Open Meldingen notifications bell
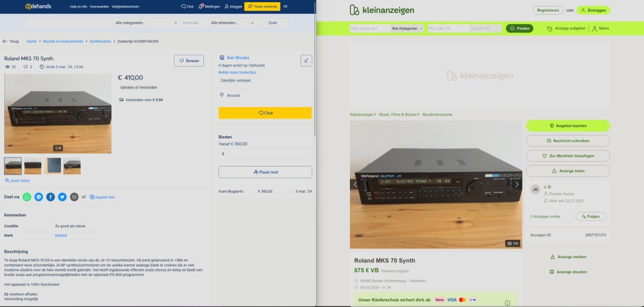This screenshot has width=644, height=307. [209, 6]
